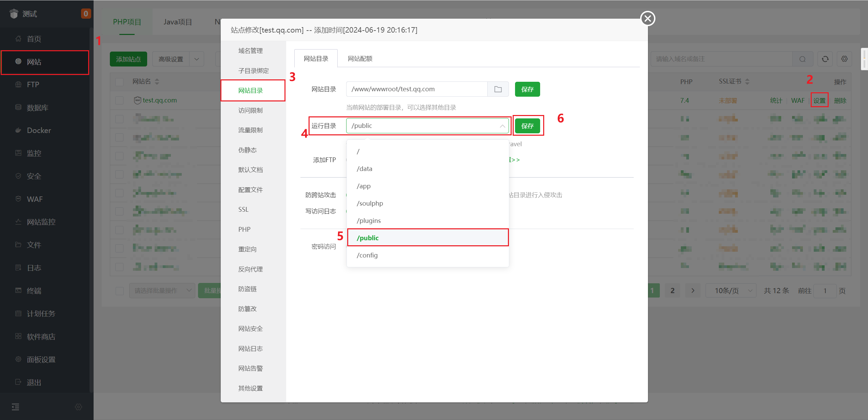Choose /config from the directory list
Image resolution: width=868 pixels, height=420 pixels.
point(367,255)
